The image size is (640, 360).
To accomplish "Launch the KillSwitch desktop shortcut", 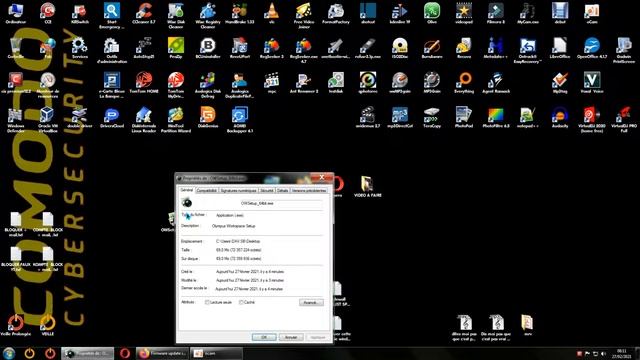I will click(x=80, y=13).
